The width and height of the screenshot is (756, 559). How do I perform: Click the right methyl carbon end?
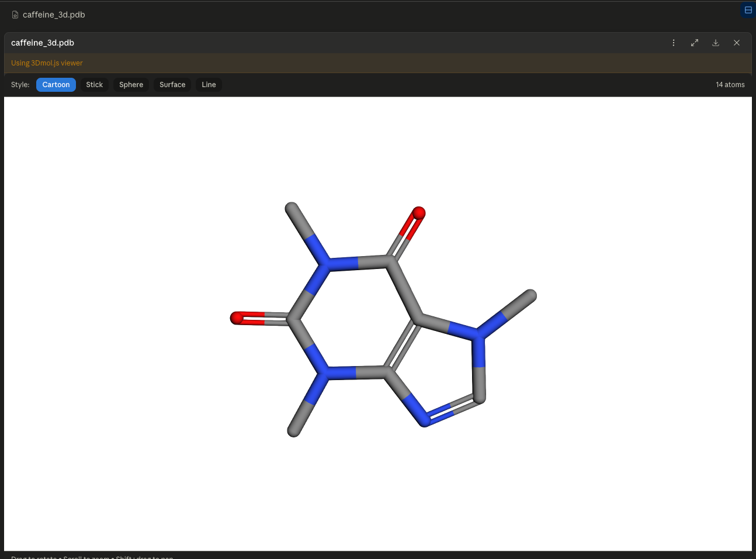[x=530, y=296]
